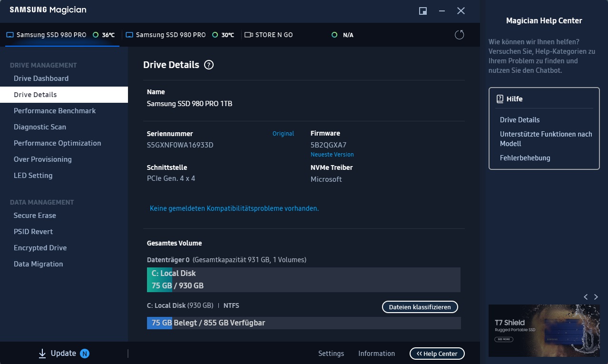
Task: Click Keine gemeldeten Kompatibilitätsprobleme vorhanden link
Action: coord(234,208)
